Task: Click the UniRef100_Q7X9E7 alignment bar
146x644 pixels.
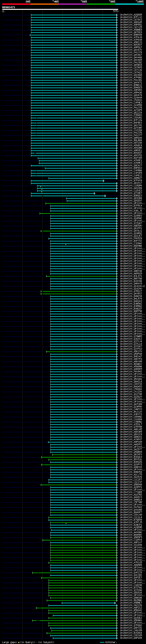Action: tap(63, 193)
